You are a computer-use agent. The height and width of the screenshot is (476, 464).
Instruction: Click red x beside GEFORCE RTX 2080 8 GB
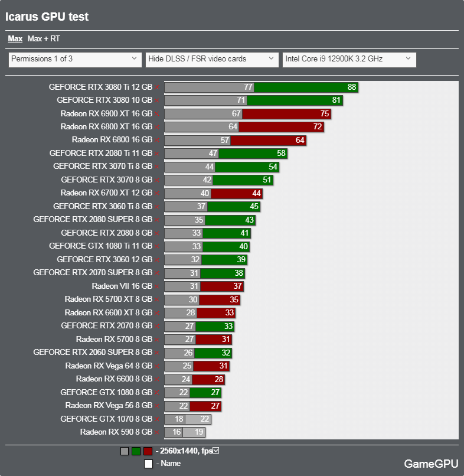(x=157, y=233)
